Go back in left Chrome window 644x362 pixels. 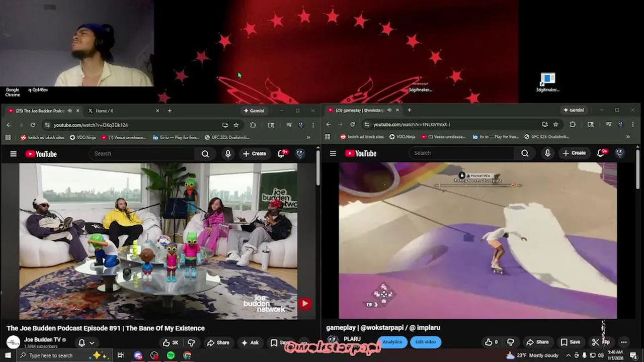tap(9, 125)
